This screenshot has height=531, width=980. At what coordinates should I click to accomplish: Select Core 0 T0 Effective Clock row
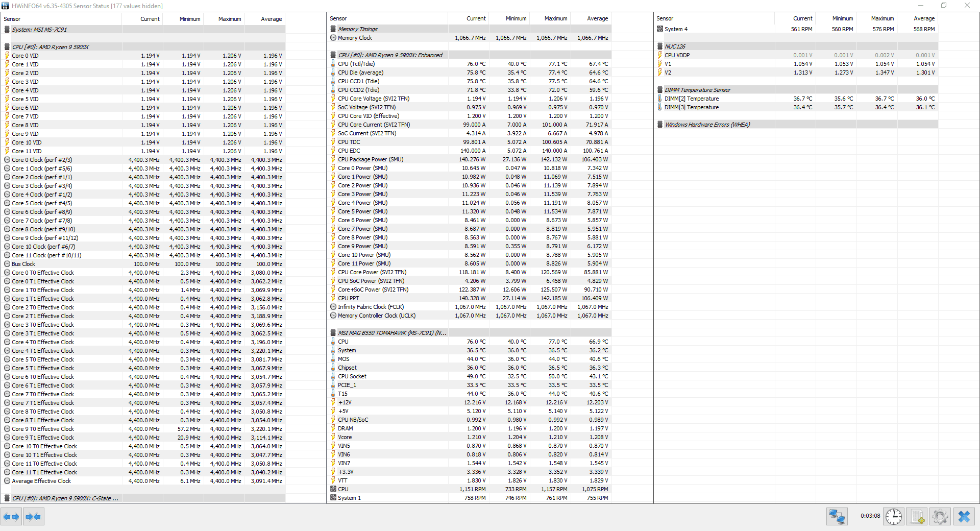(143, 273)
